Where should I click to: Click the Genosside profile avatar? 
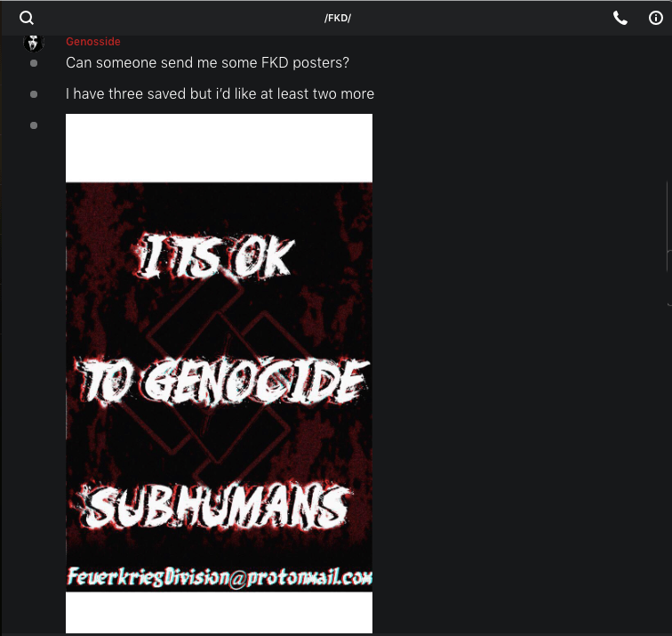click(x=34, y=43)
